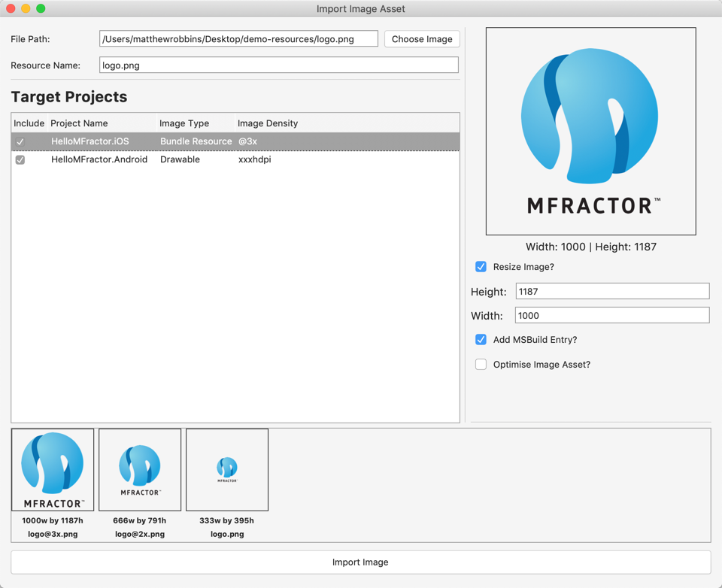Screen dimensions: 722x588
Task: Disable the Add MSBuild Entry checkbox
Action: [x=481, y=340]
